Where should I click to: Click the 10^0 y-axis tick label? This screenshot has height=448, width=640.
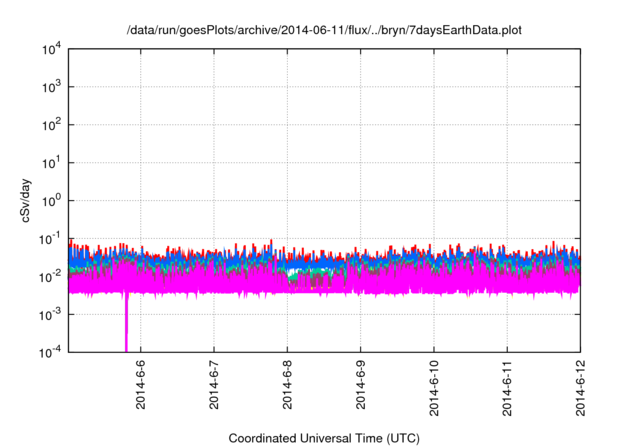pos(51,200)
